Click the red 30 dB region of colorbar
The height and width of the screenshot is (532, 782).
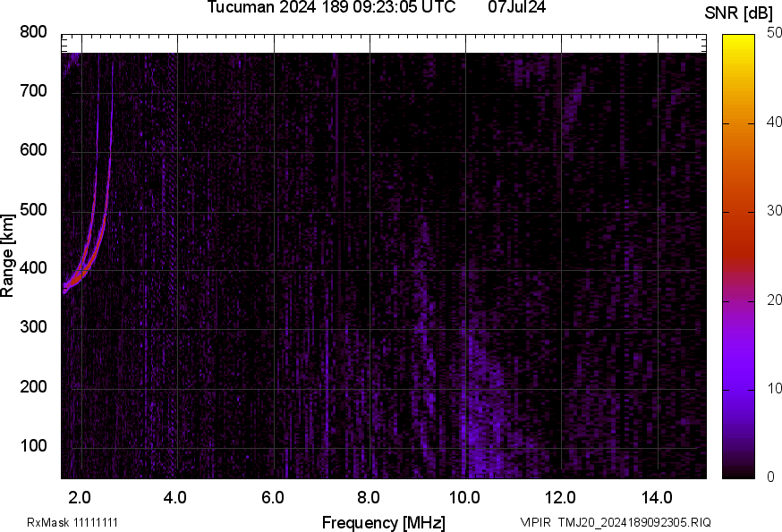click(x=738, y=212)
